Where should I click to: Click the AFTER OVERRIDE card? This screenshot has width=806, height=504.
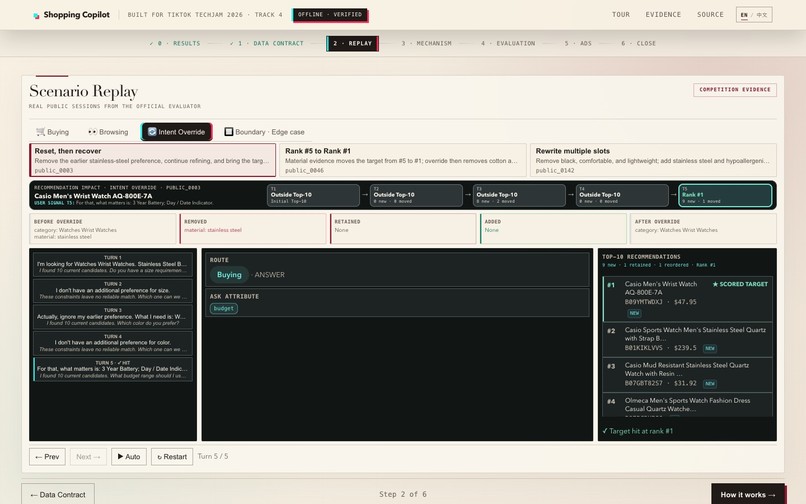[703, 228]
